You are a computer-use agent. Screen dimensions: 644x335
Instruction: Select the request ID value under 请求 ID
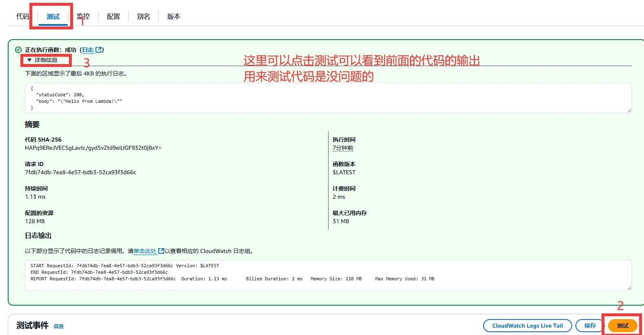[80, 172]
